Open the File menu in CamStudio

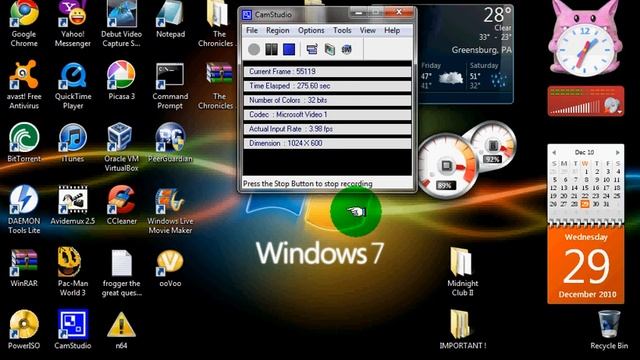click(x=252, y=31)
